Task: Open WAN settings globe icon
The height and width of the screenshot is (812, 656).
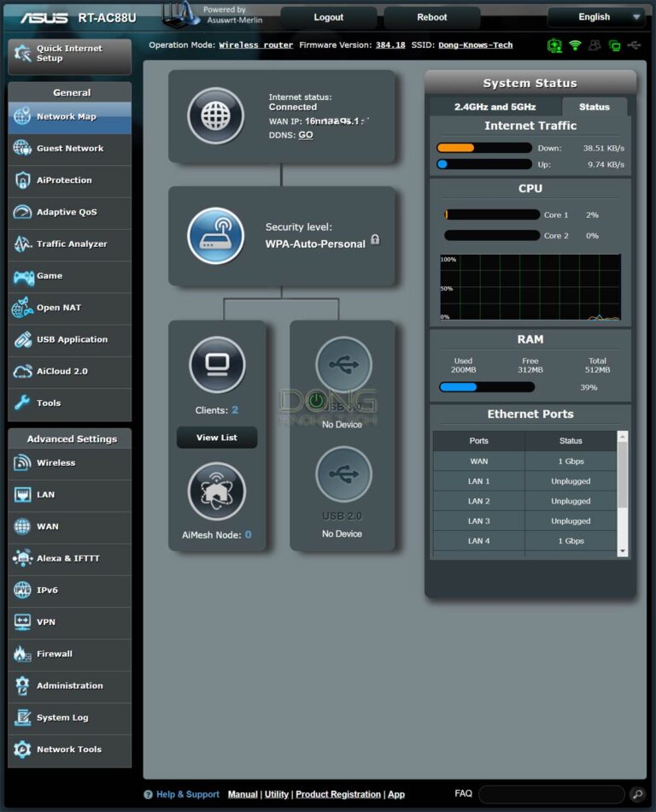Action: (22, 527)
